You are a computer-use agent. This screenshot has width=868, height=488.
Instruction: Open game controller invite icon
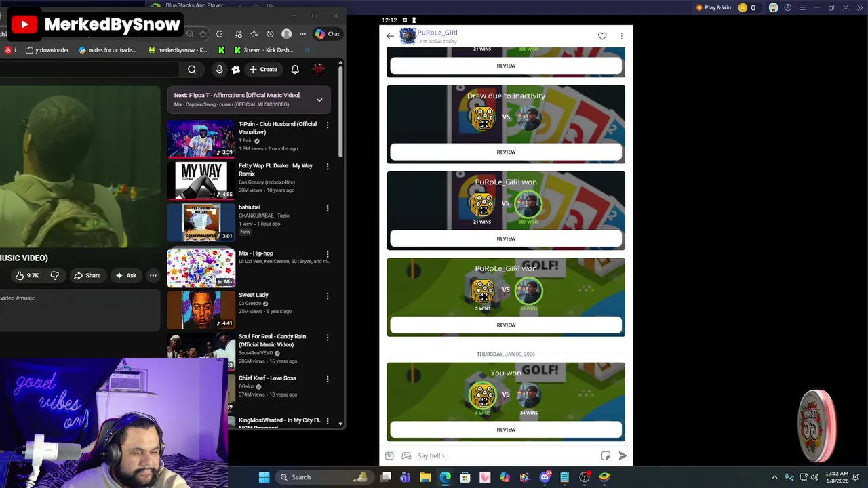[406, 455]
